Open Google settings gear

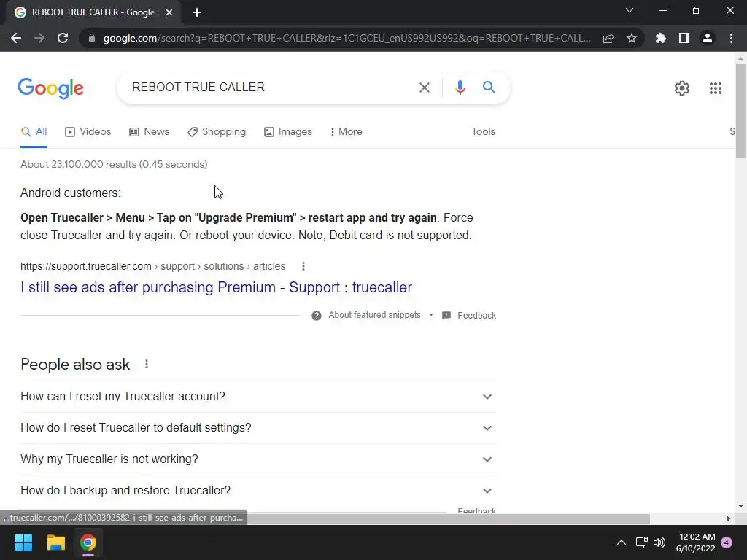click(682, 88)
